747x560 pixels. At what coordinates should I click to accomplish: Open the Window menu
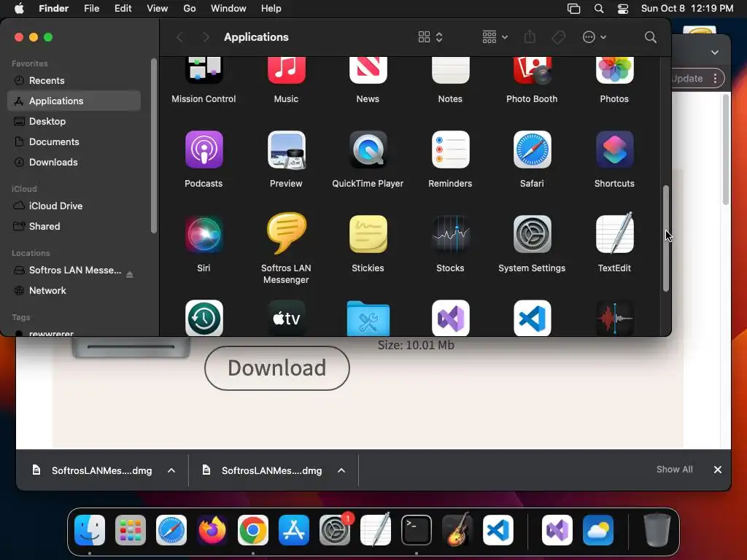point(228,9)
